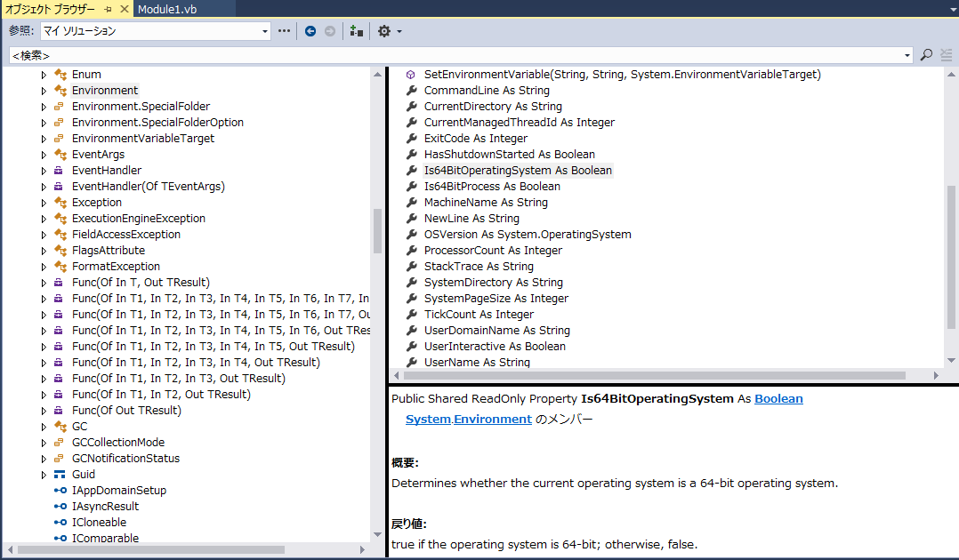Expand the Environment class node
This screenshot has width=959, height=560.
pyautogui.click(x=44, y=91)
